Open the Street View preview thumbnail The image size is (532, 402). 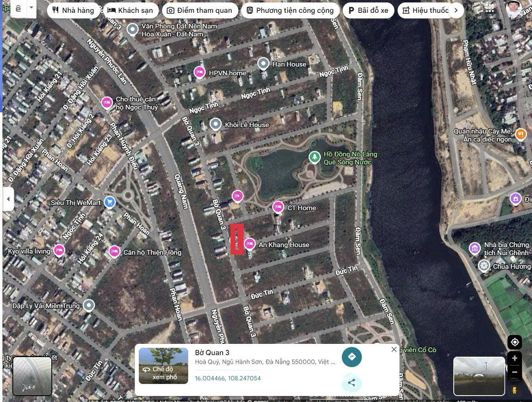tap(478, 376)
